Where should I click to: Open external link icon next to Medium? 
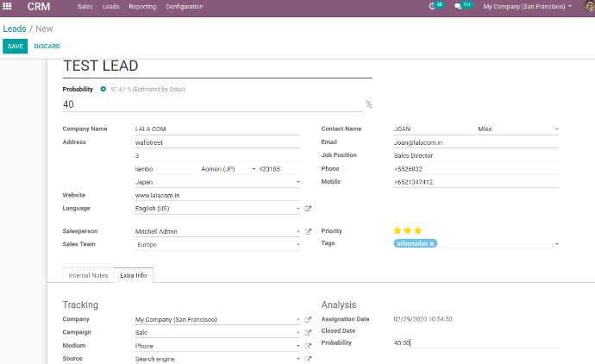click(308, 346)
